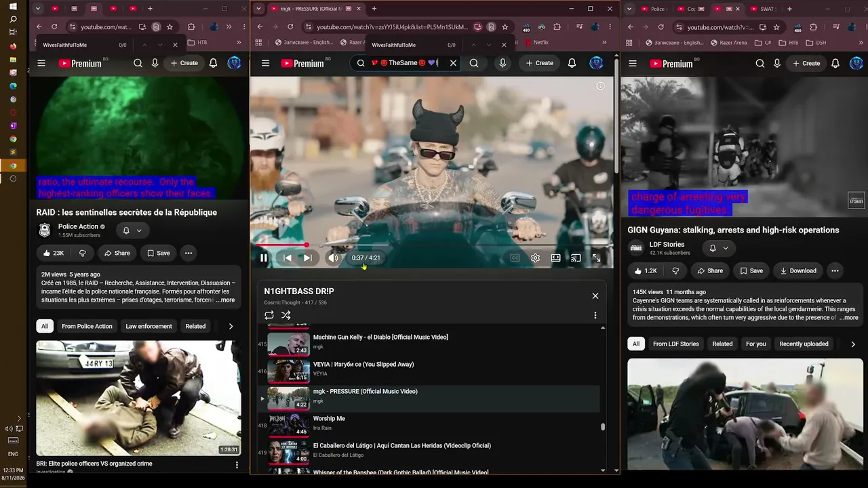The width and height of the screenshot is (868, 488).
Task: Toggle loop for N1GHTBASS DR!P playlist
Action: pos(269,315)
